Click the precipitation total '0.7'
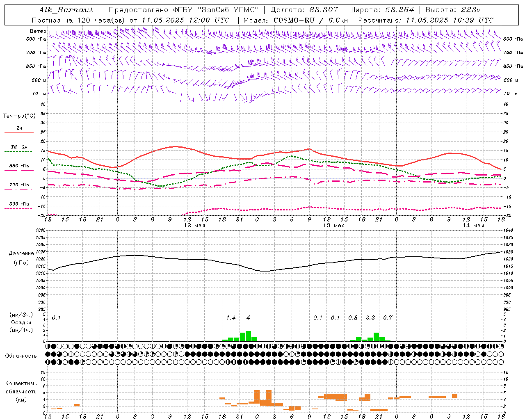The height and width of the screenshot is (420, 525). pyautogui.click(x=388, y=318)
